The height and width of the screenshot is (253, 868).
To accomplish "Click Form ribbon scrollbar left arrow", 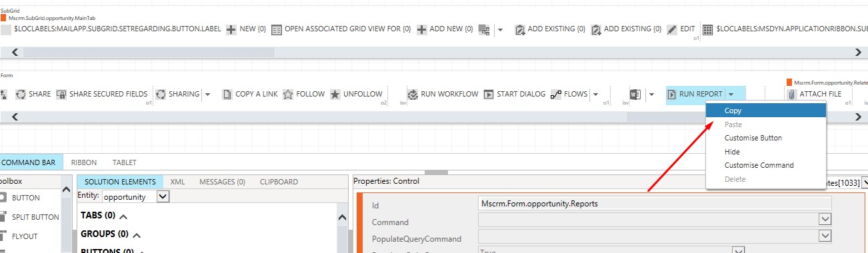I will click(x=15, y=117).
